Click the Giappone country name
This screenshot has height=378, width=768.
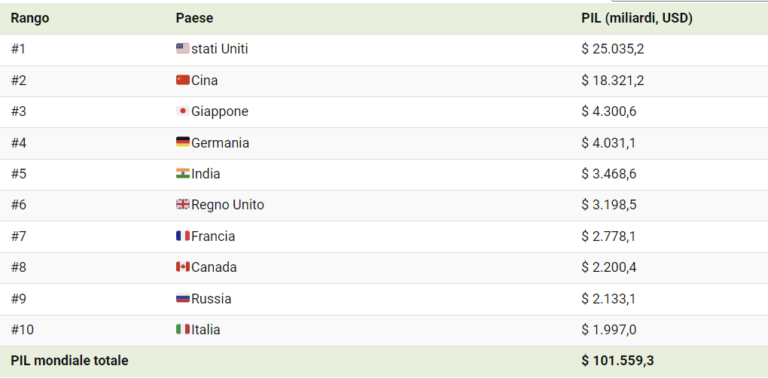pyautogui.click(x=220, y=112)
